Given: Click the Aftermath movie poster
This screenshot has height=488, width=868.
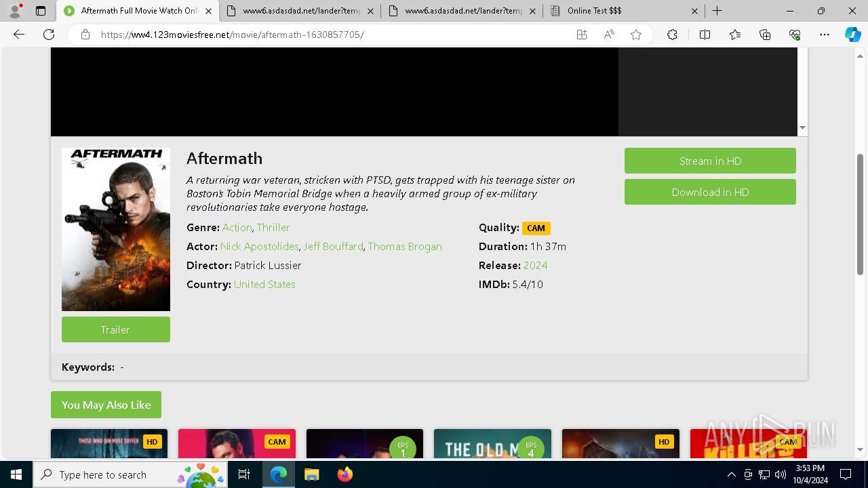Looking at the screenshot, I should click(116, 229).
